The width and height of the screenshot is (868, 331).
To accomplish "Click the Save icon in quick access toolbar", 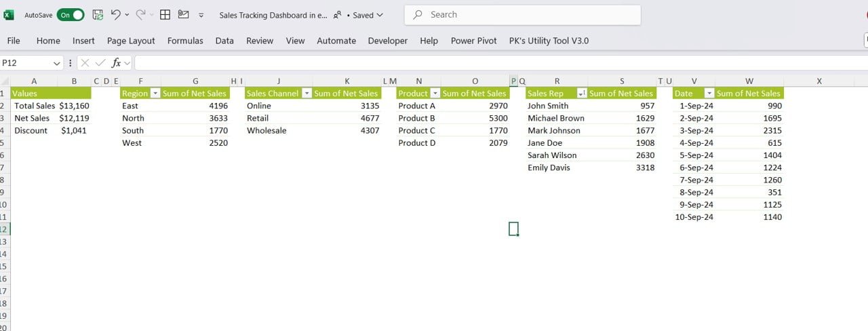I will 98,14.
